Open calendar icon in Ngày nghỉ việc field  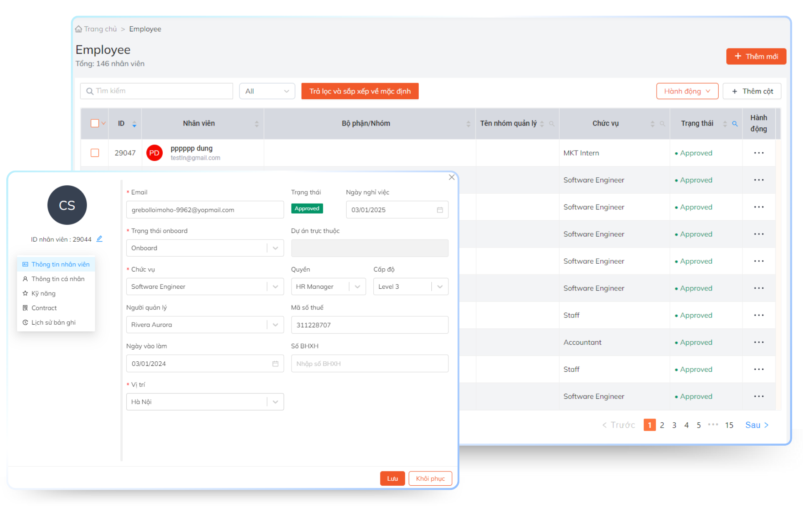440,210
